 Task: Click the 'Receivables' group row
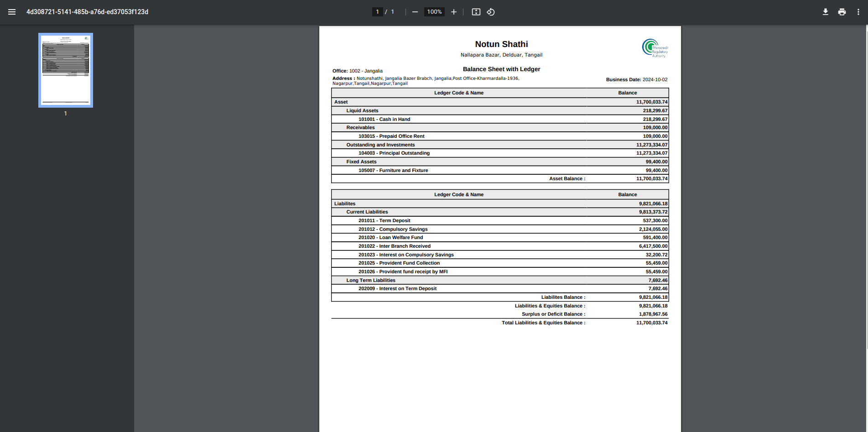(500, 128)
